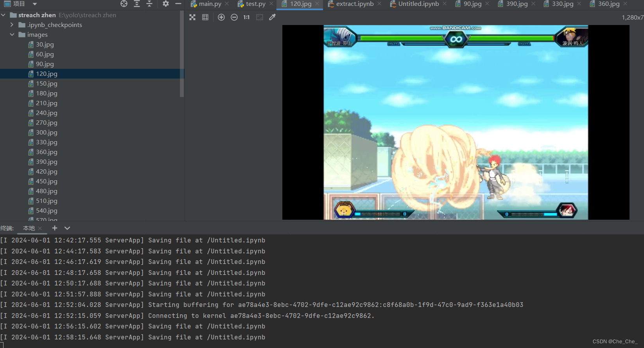Select 240.jpg in the project tree
The height and width of the screenshot is (348, 644).
(46, 113)
